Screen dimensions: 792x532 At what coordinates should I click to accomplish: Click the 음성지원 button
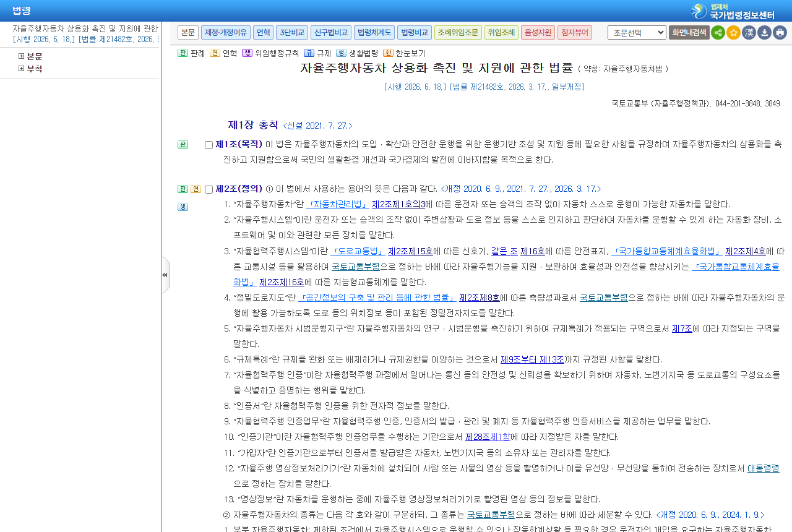tap(538, 33)
